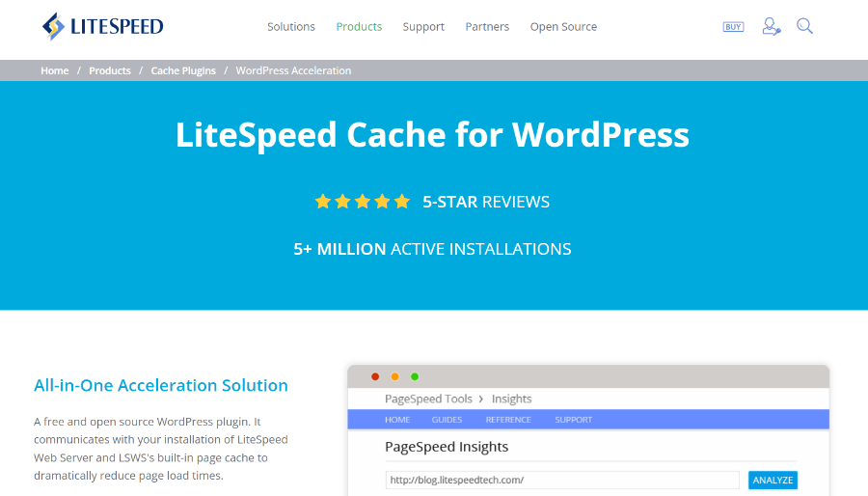Select SUPPORT tab in PageSpeed mockup
This screenshot has width=868, height=496.
pyautogui.click(x=574, y=420)
